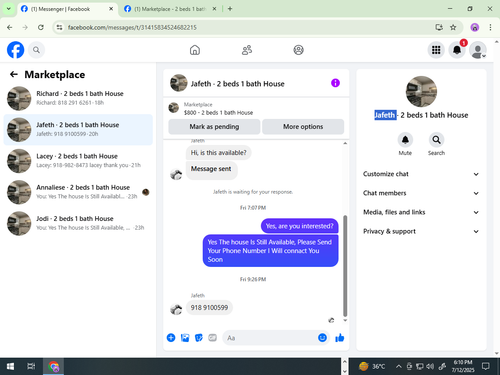
Task: Click "Yes, are you interested?" message bubble
Action: click(x=299, y=226)
